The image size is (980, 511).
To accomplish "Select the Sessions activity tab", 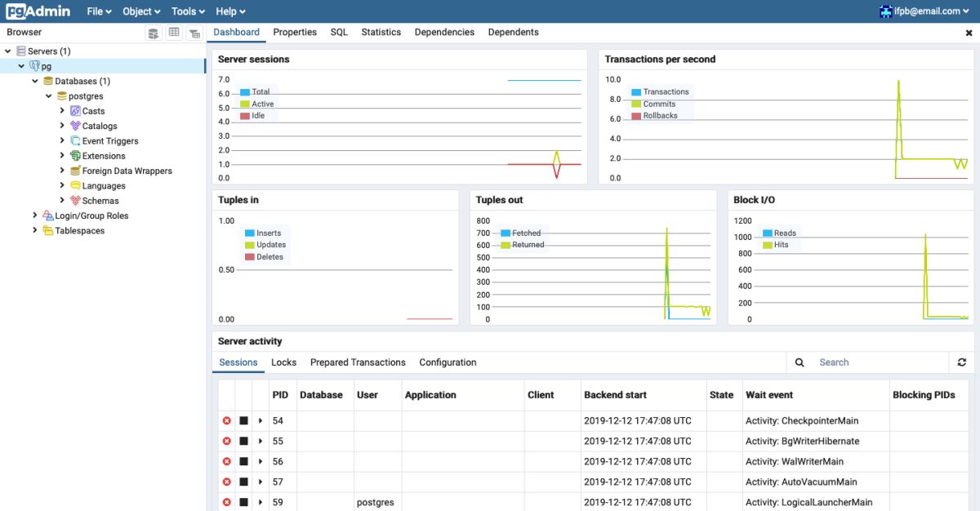I will [238, 362].
